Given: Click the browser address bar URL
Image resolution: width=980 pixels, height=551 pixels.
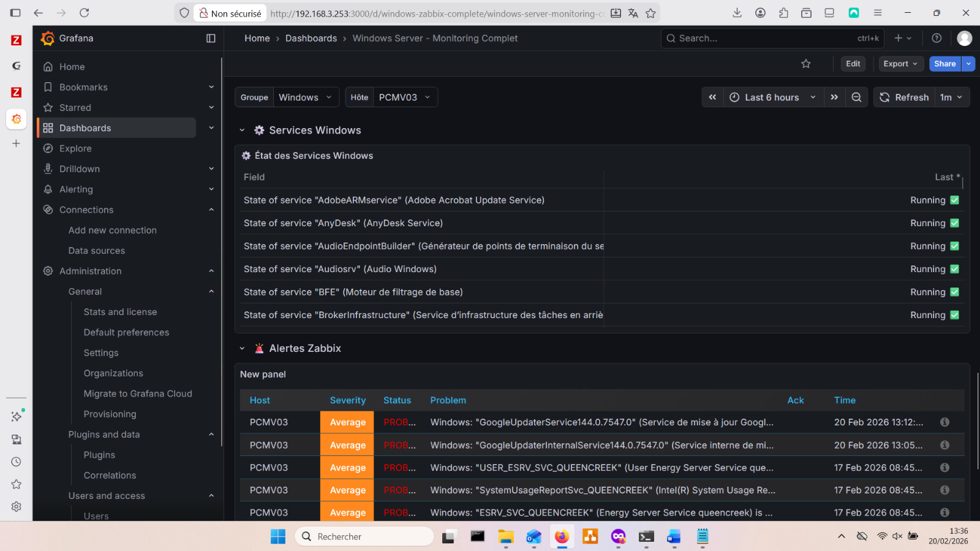Looking at the screenshot, I should click(437, 13).
